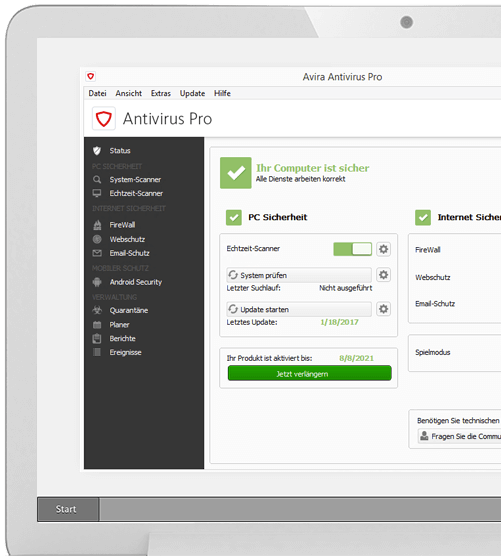Screen dimensions: 501x556
Task: Click Ihr Produkt ist aktiviert bis text
Action: (269, 358)
